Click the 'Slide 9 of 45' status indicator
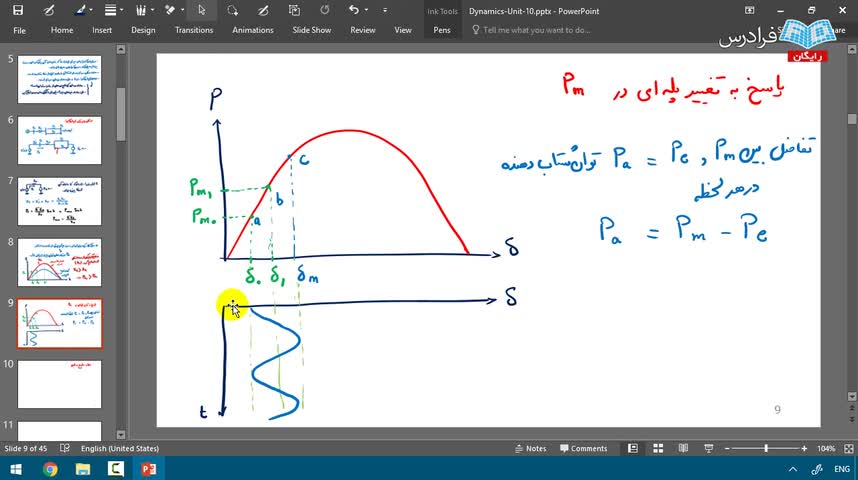This screenshot has height=480, width=858. [x=27, y=448]
